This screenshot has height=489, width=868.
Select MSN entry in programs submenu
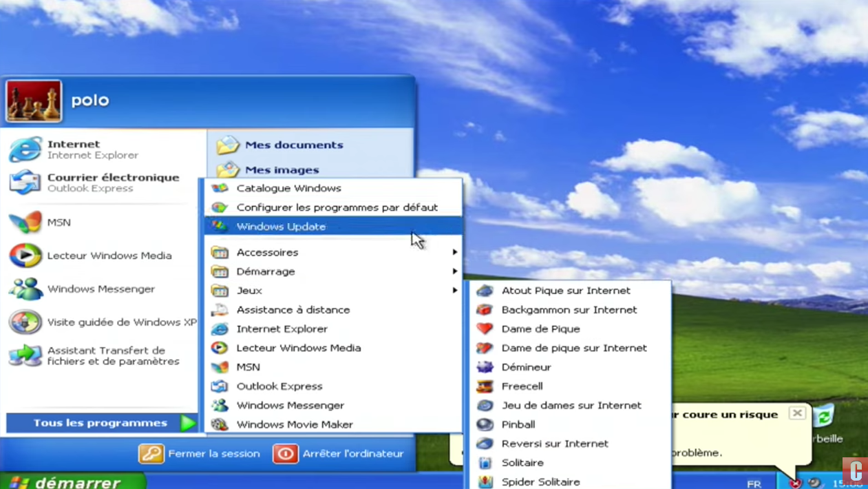coord(333,367)
